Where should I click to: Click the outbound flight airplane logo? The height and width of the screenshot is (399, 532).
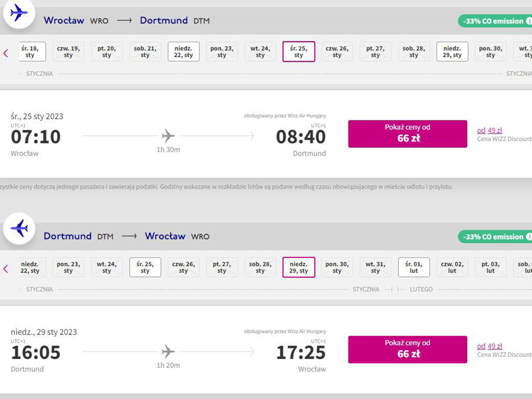pos(19,13)
